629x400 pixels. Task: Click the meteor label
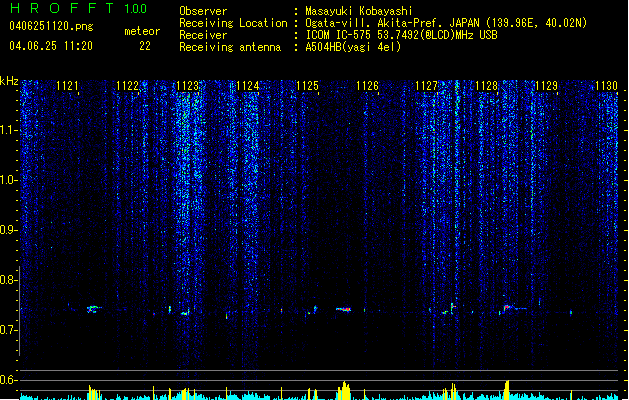coord(142,31)
